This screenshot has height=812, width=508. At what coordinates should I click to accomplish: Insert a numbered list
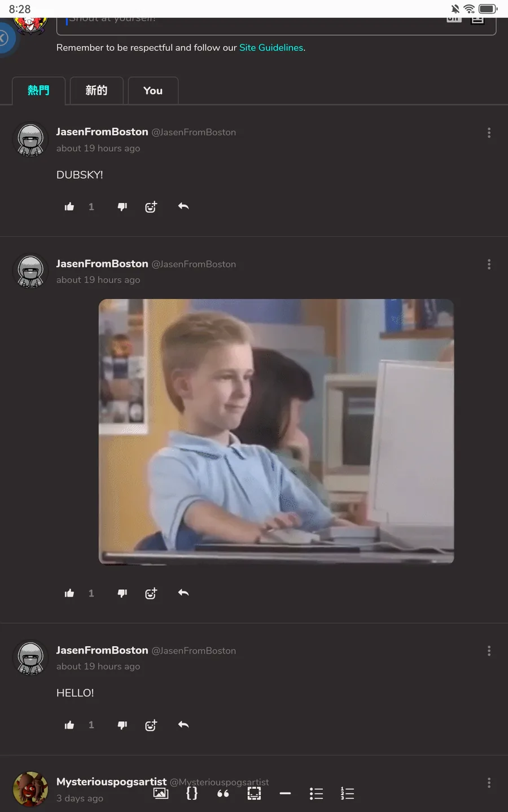(x=347, y=793)
